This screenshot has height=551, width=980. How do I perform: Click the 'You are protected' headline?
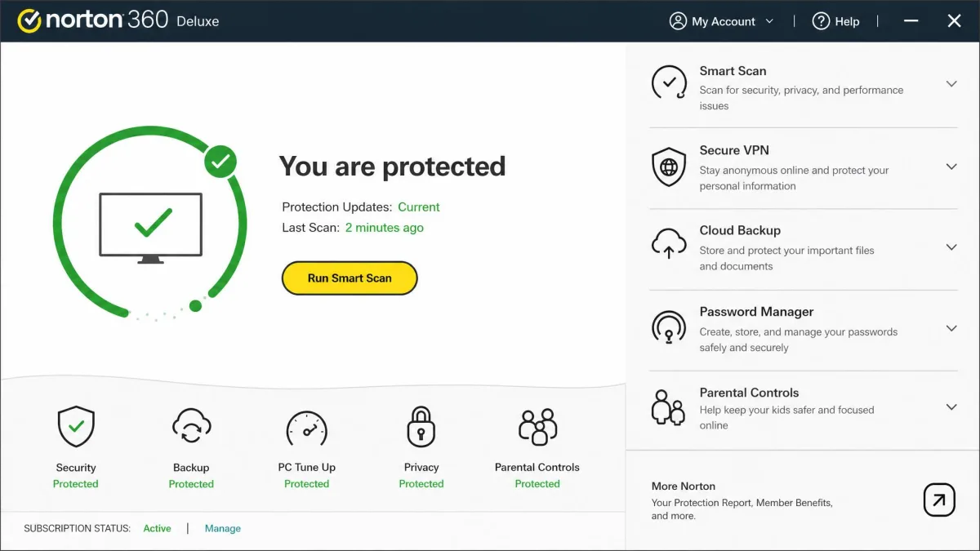[393, 167]
